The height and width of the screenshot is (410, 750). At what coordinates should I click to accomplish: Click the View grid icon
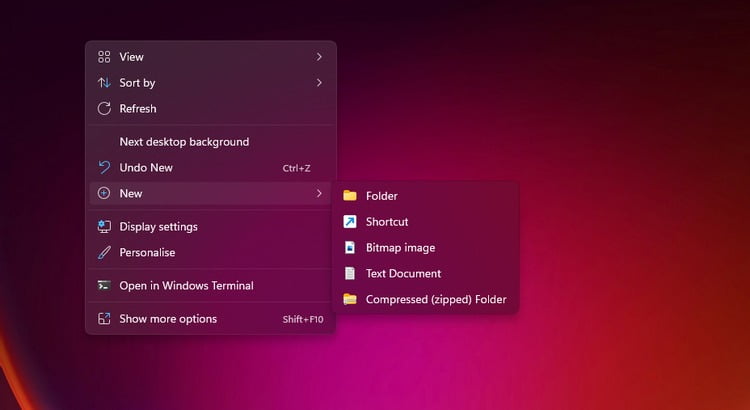coord(104,57)
